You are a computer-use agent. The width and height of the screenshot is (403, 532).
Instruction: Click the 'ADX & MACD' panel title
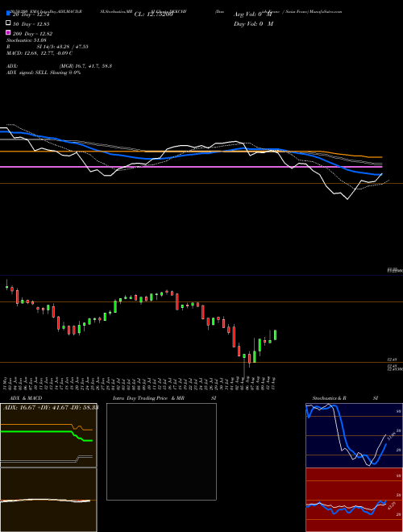26,398
